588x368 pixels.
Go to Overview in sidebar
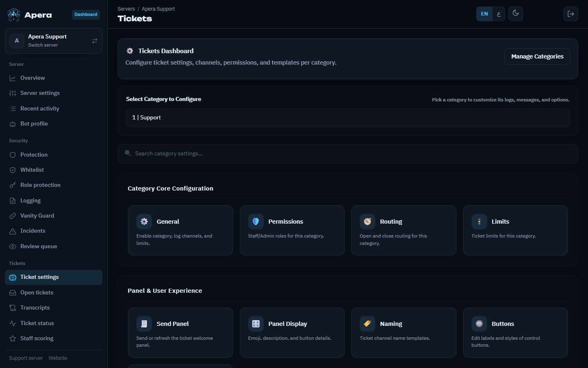click(53, 78)
